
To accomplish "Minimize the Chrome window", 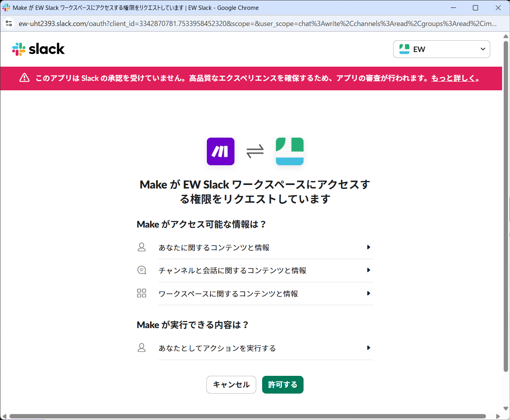I will coord(453,7).
